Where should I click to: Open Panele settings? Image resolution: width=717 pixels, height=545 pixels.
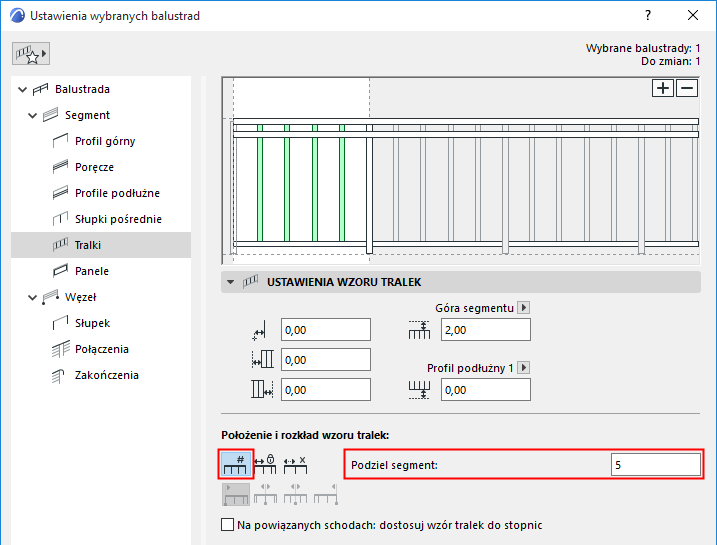point(92,271)
